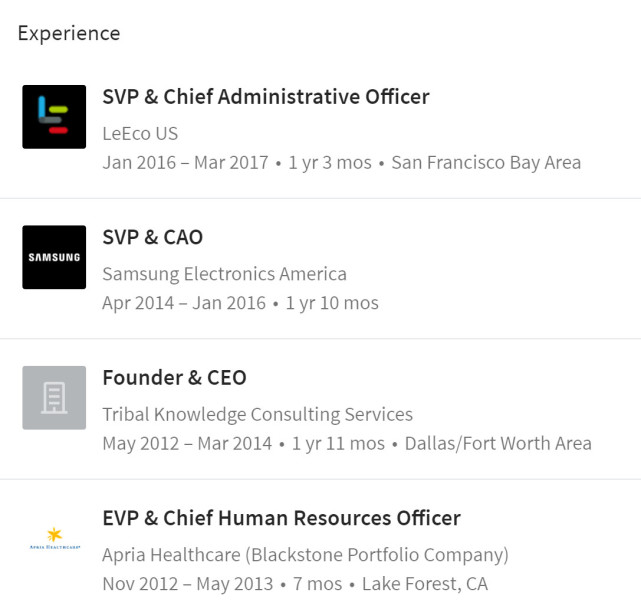Click the May 2012 – Mar 2014 date range
Screen dimensions: 641x612
coord(187,443)
